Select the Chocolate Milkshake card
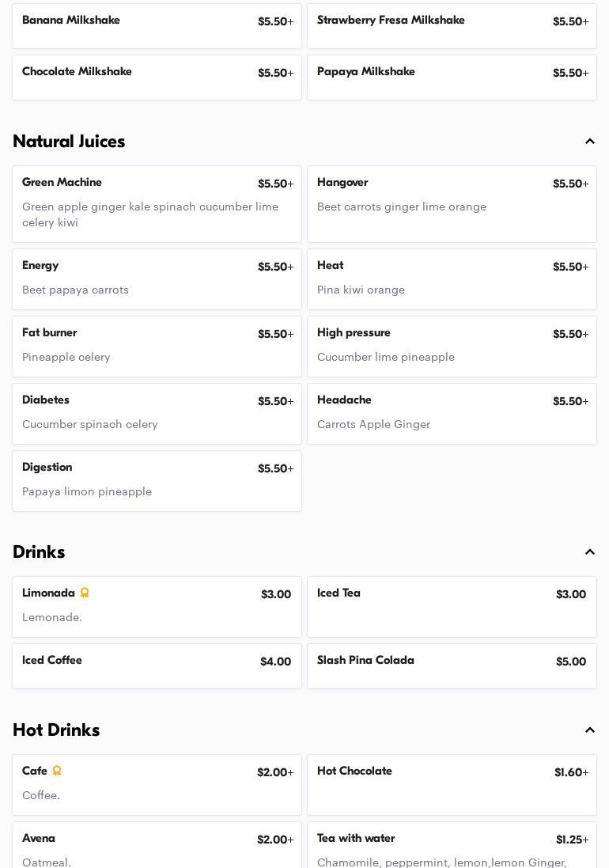The height and width of the screenshot is (868, 609). tap(157, 78)
